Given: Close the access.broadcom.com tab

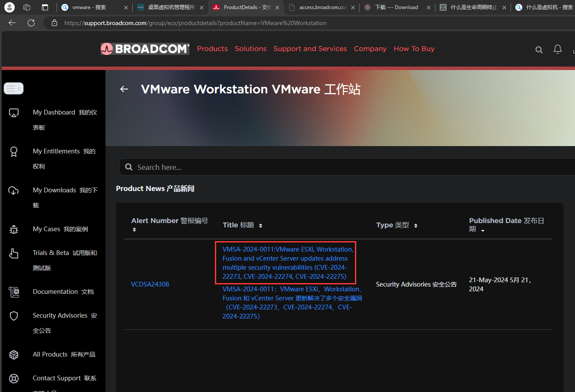Looking at the screenshot, I should click(x=353, y=7).
